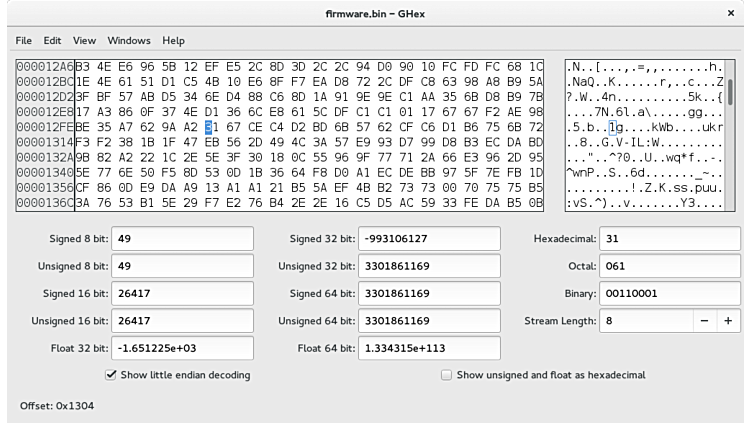752x423 pixels.
Task: Select highlighted byte 31 in hex pane
Action: pos(210,127)
